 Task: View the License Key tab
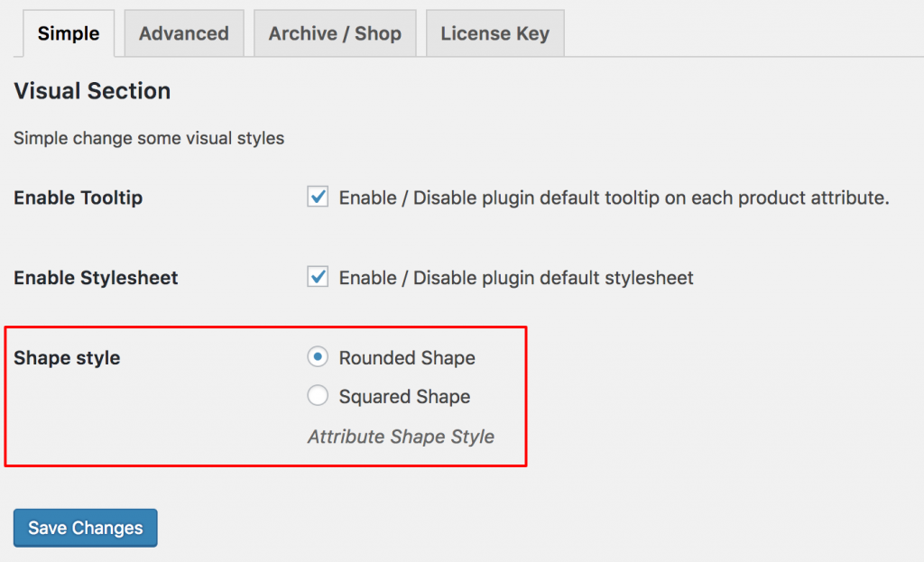(x=494, y=33)
